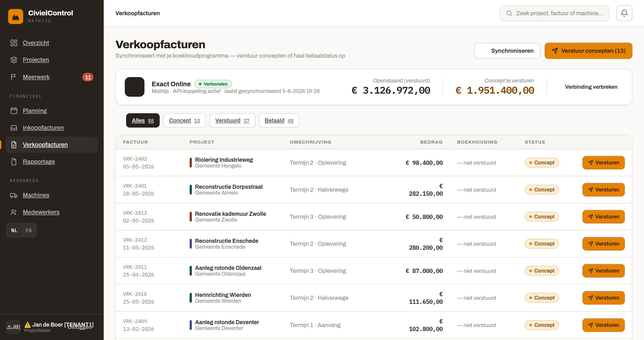Focus the project search field

554,13
